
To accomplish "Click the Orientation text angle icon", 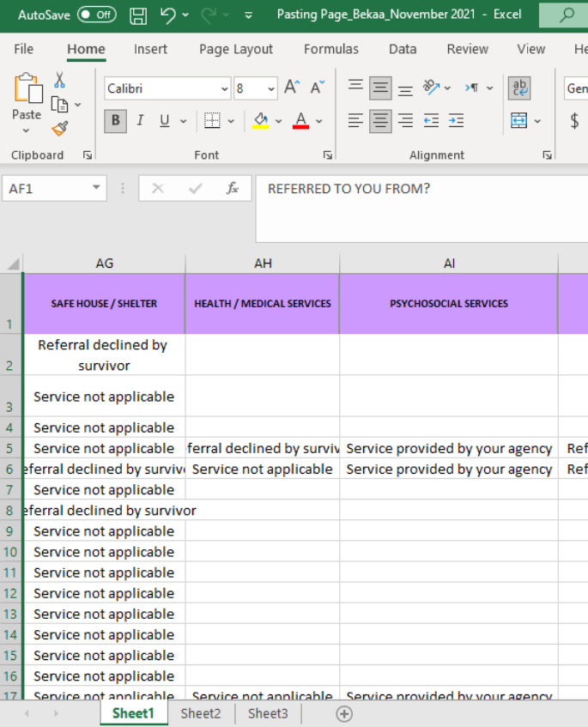I will click(431, 88).
